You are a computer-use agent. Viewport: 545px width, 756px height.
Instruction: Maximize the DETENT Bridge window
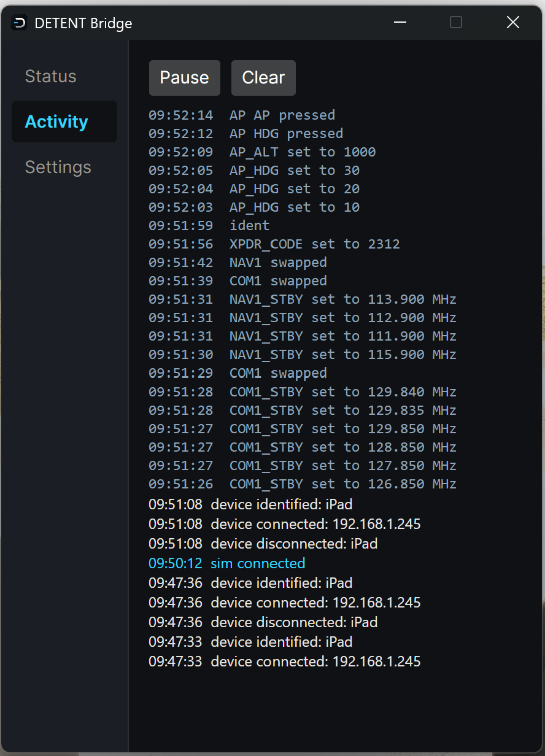coord(456,23)
